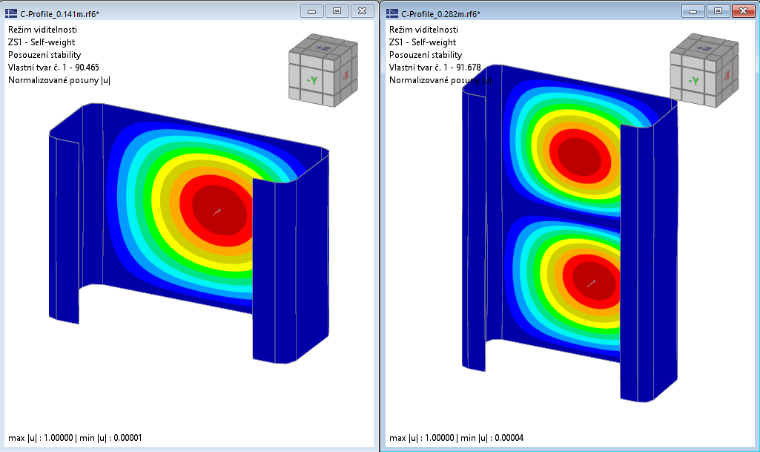Viewport: 760px width, 452px height.
Task: Close the C-Profile_0.141m.rf6 window
Action: click(363, 11)
